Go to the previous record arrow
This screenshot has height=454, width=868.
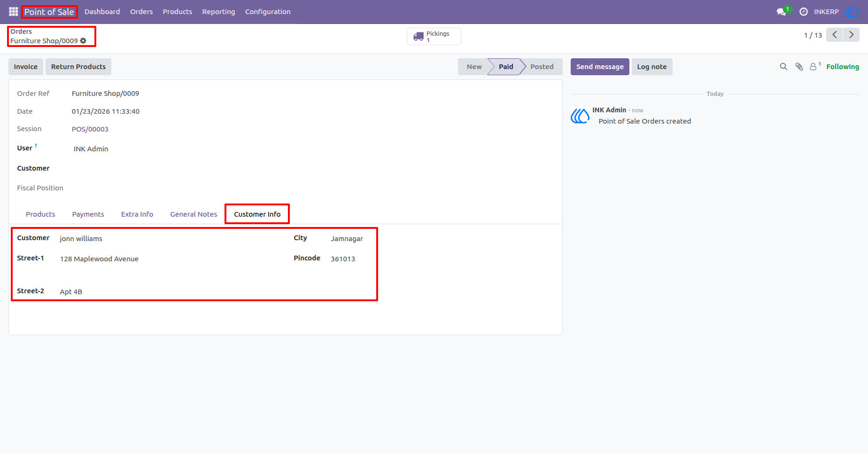[835, 35]
